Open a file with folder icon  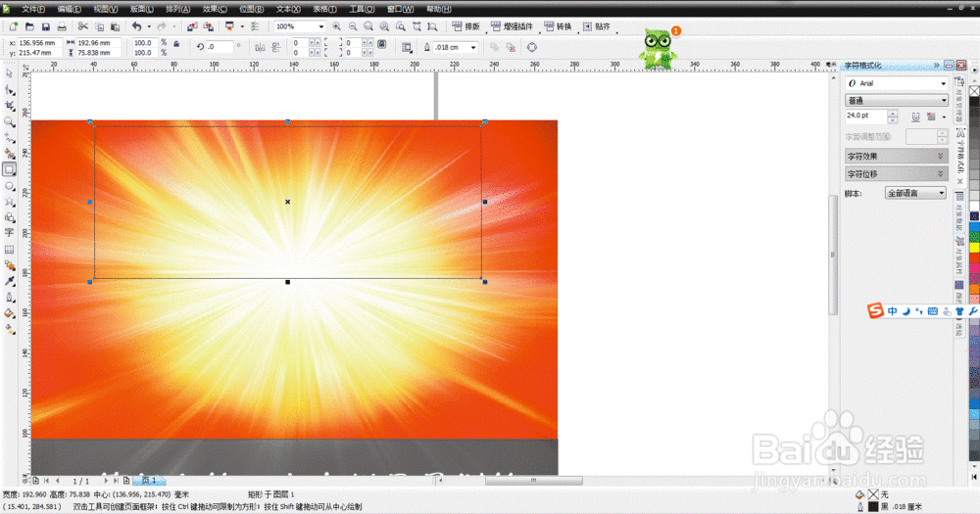[x=29, y=26]
